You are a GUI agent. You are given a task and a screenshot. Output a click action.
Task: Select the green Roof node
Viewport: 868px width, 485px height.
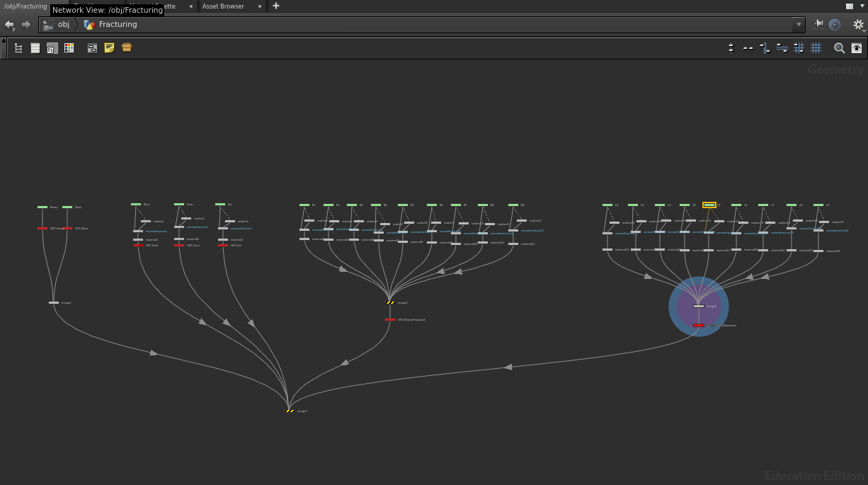(x=136, y=204)
